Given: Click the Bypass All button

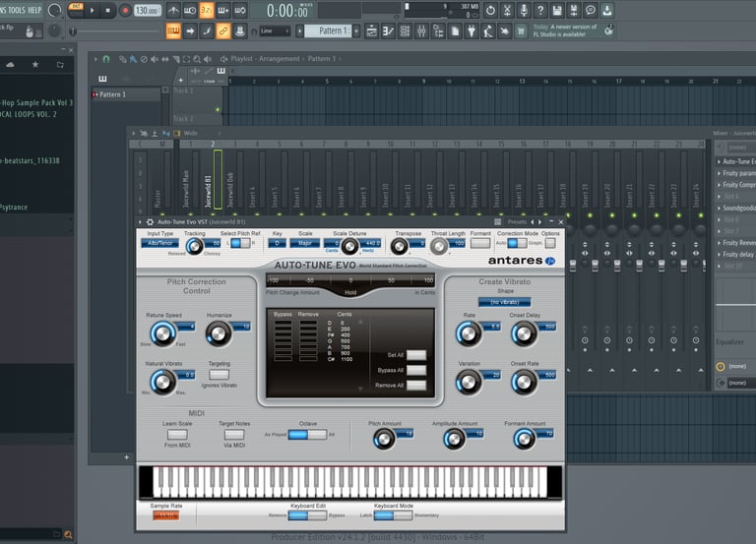Looking at the screenshot, I should tap(416, 370).
